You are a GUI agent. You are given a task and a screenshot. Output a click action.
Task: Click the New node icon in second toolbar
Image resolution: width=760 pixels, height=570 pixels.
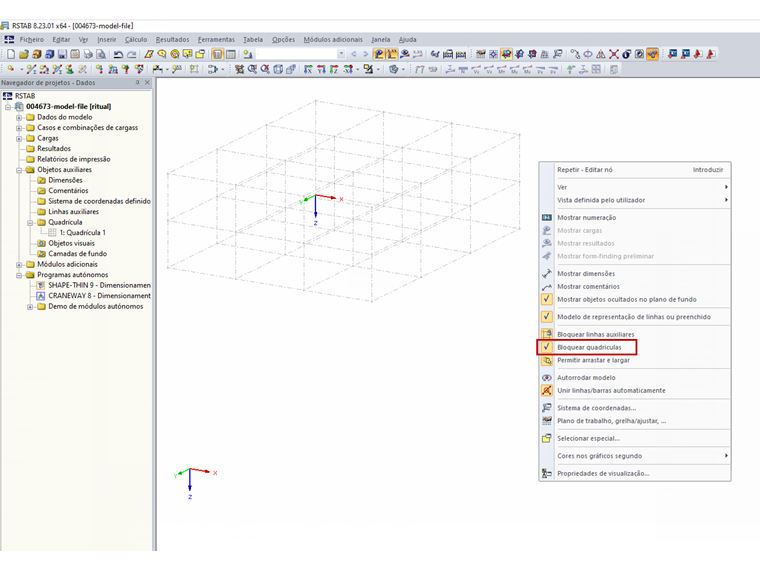[x=11, y=69]
